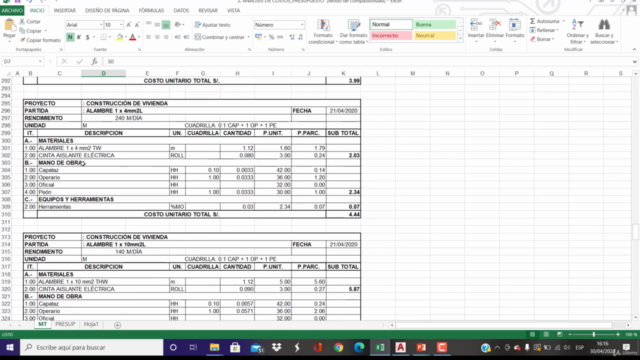640x360 pixels.
Task: Toggle bold N formatting
Action: click(70, 37)
